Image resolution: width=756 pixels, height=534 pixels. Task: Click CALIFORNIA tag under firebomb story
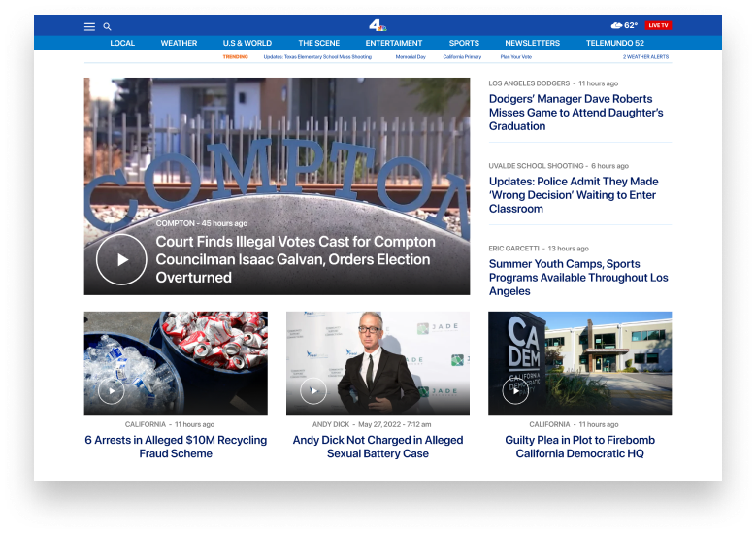click(549, 424)
